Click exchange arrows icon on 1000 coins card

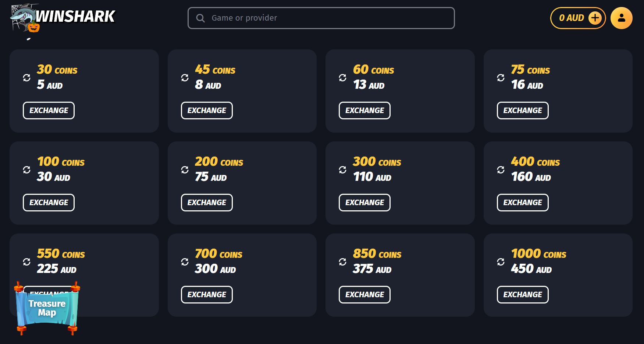[501, 262]
